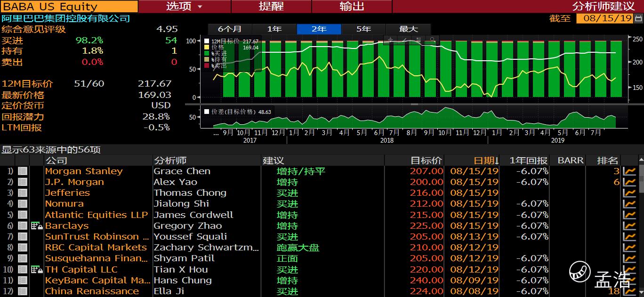Open the Morgan Stanley report document icon
The width and height of the screenshot is (644, 297).
pyautogui.click(x=23, y=171)
